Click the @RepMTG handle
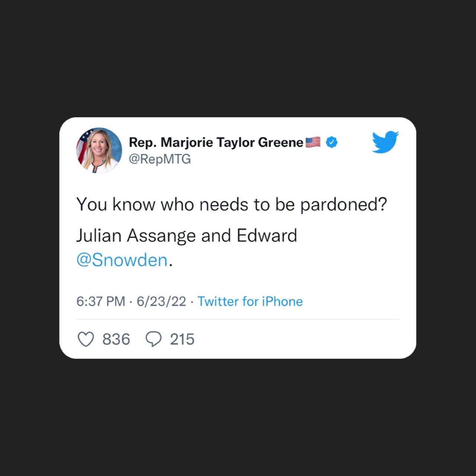476x476 pixels. click(160, 159)
